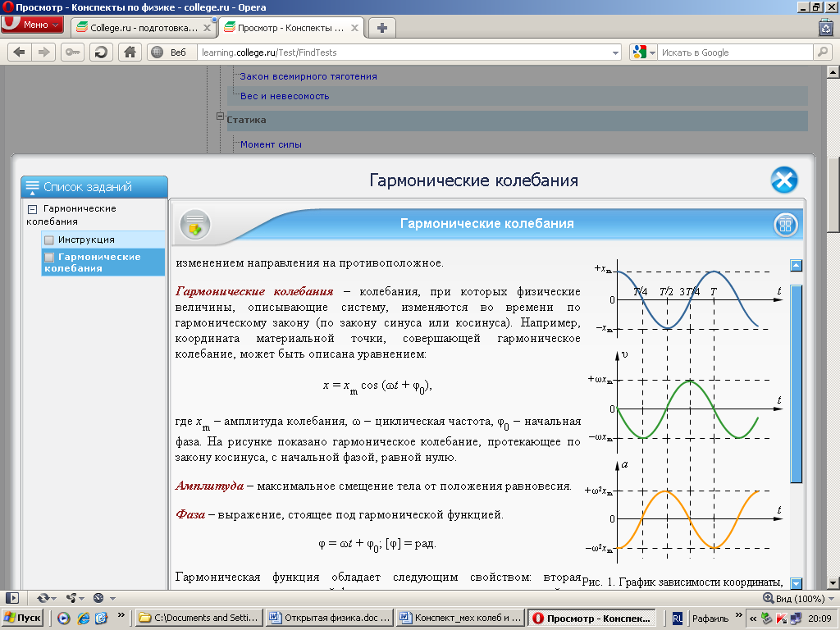Toggle the Opera panel sidebar button
This screenshot has width=840, height=630.
click(x=11, y=598)
